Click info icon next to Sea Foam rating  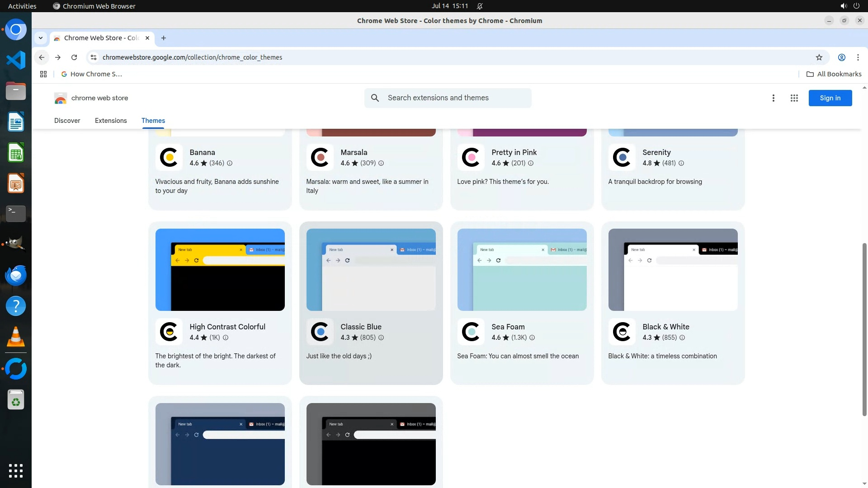[532, 338]
